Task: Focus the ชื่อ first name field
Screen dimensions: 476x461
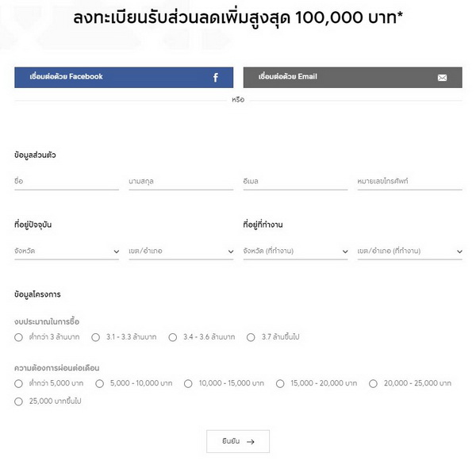Action: 67,182
